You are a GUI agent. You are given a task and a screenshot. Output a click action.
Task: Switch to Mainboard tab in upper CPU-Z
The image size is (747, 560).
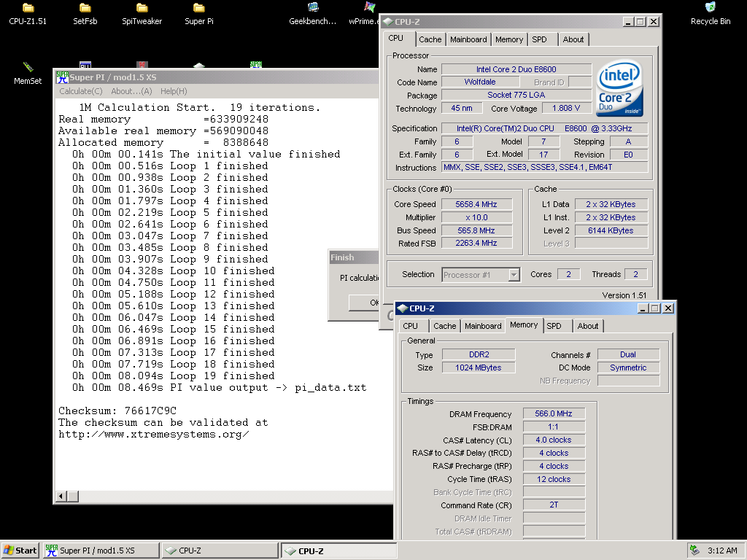(x=468, y=39)
